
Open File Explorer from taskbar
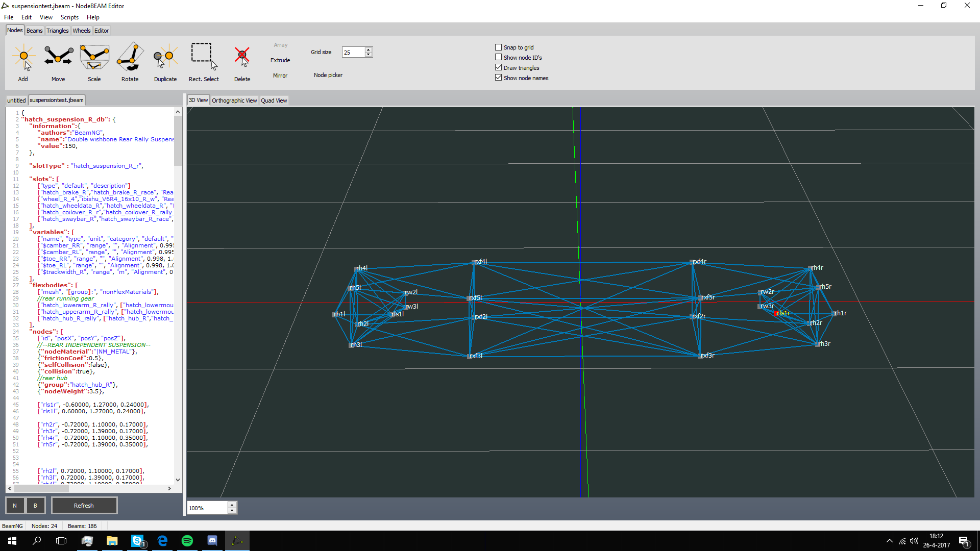pos(112,541)
